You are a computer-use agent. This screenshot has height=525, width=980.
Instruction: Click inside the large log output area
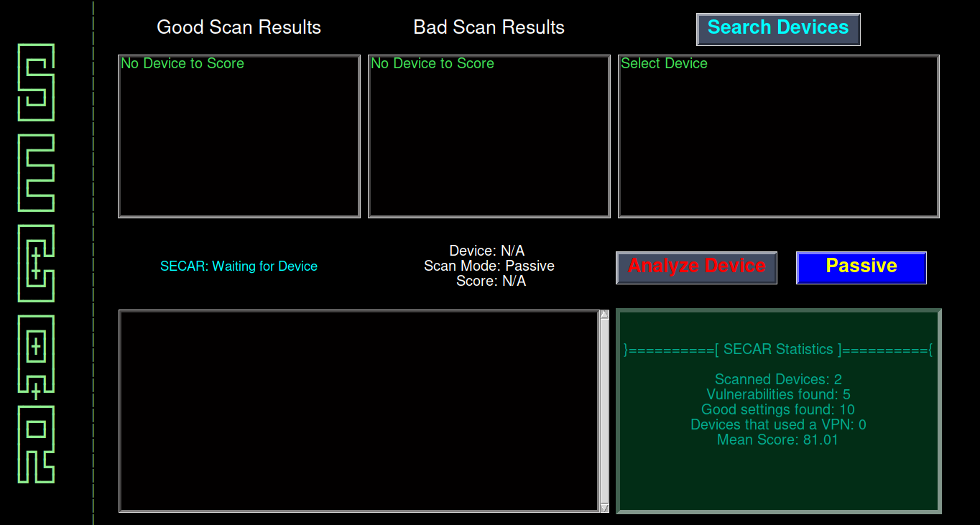[359, 411]
